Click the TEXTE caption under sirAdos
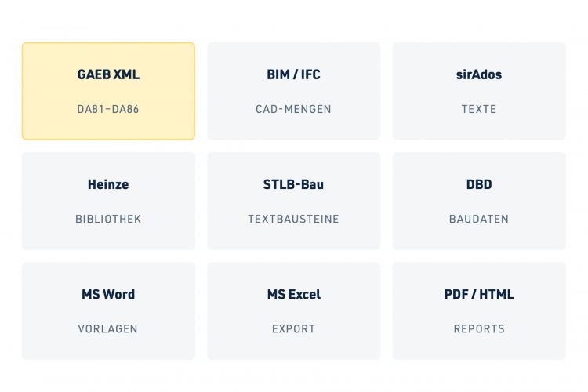This screenshot has width=588, height=392. click(x=479, y=109)
